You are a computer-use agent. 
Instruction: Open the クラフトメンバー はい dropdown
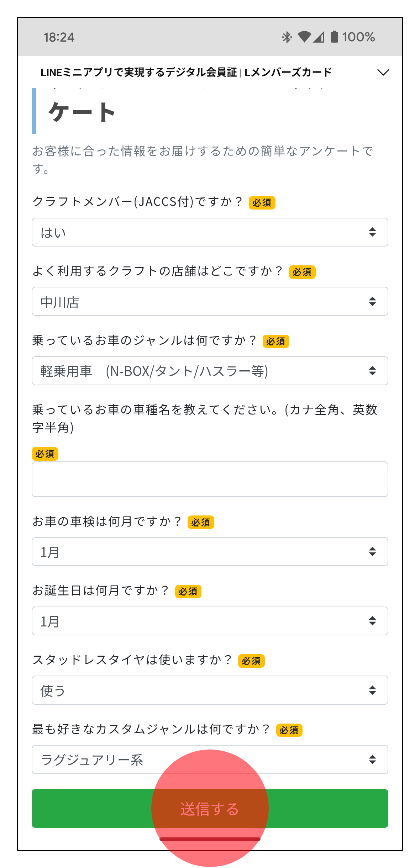pos(210,232)
